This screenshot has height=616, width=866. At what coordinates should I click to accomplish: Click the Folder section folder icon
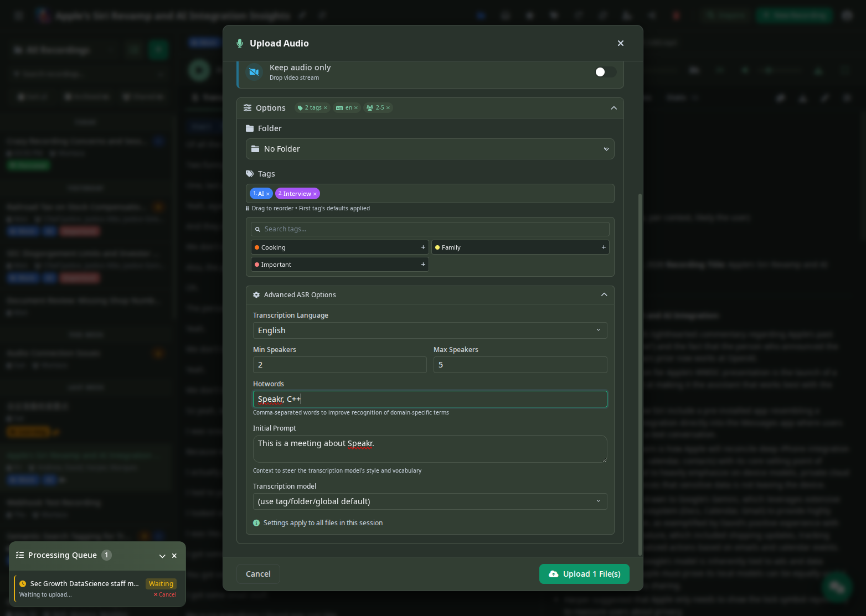tap(250, 128)
